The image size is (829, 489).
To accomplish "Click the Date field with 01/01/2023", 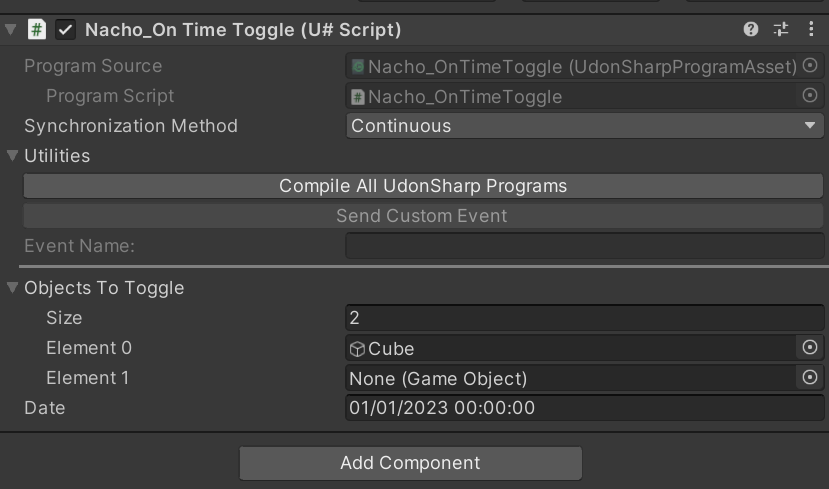I will click(585, 408).
